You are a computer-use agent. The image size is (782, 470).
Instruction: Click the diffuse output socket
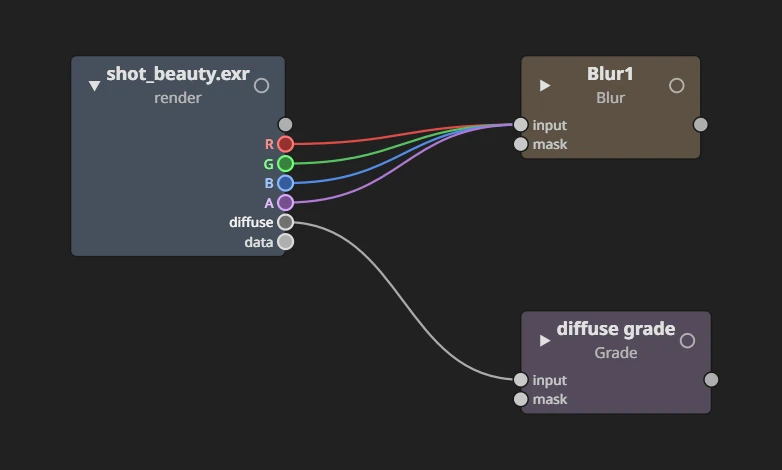(285, 222)
